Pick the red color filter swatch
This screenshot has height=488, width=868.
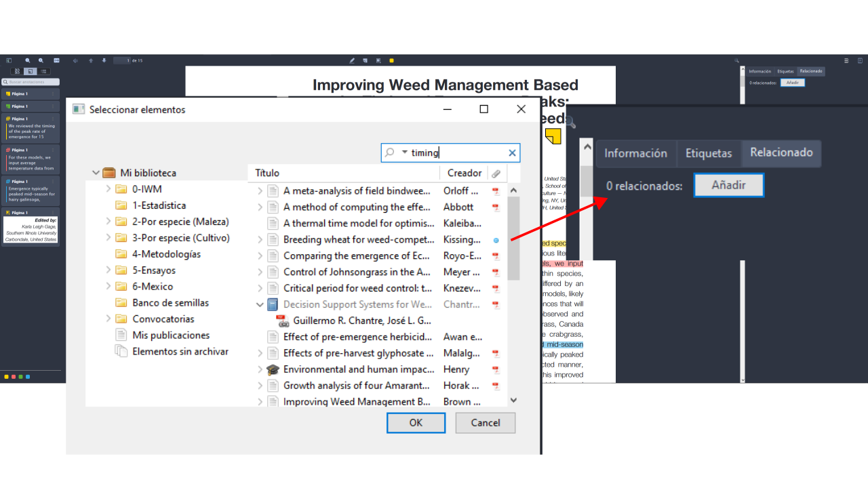[x=14, y=376]
